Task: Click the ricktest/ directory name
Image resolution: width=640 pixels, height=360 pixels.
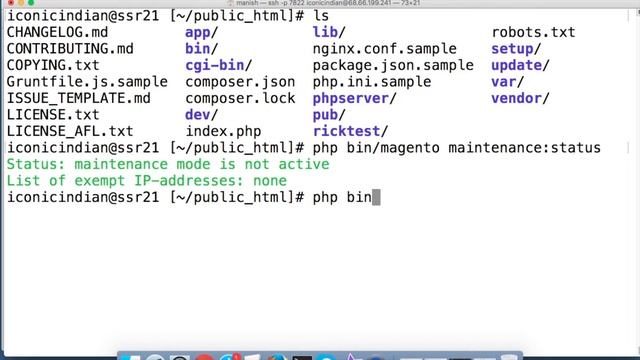Action: click(350, 131)
